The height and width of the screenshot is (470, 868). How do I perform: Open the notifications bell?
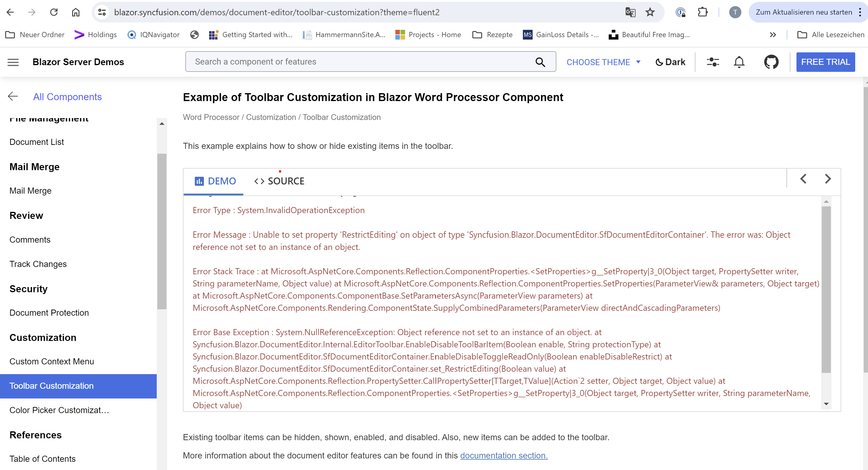(x=739, y=62)
